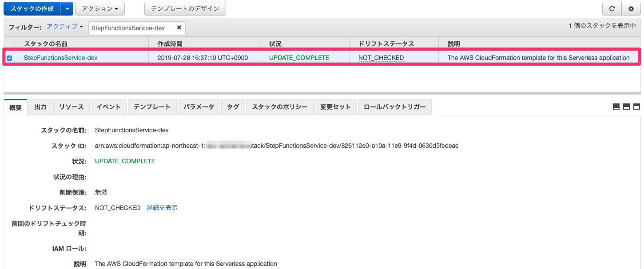Select the パラメータ tab

click(199, 107)
